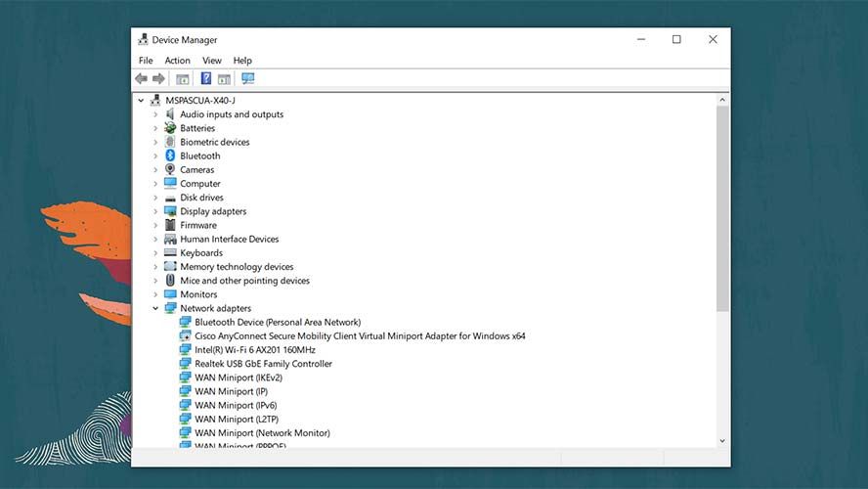This screenshot has width=868, height=489.
Task: Click the show/hide console tree toolbar icon
Action: pos(182,79)
